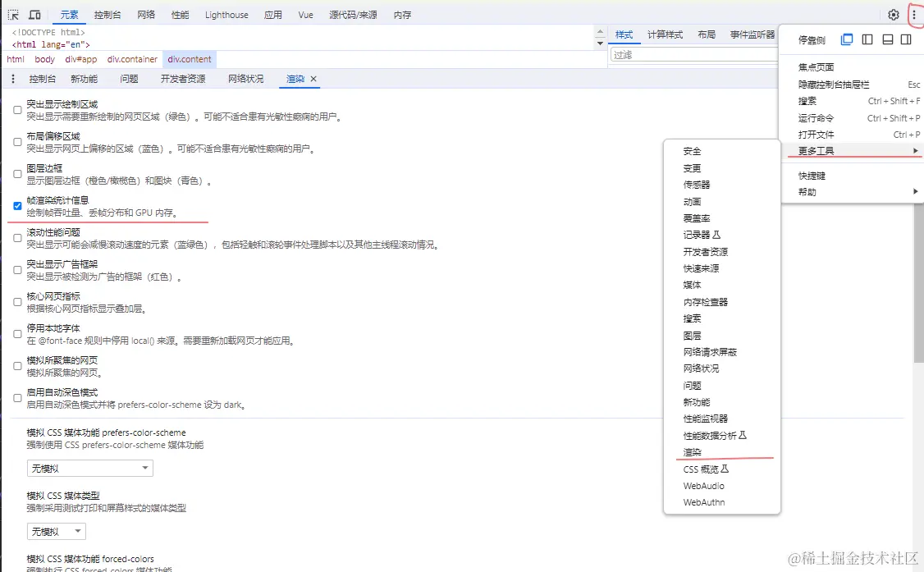This screenshot has width=924, height=572.
Task: Choose 动画 in more tools submenu
Action: click(x=722, y=201)
